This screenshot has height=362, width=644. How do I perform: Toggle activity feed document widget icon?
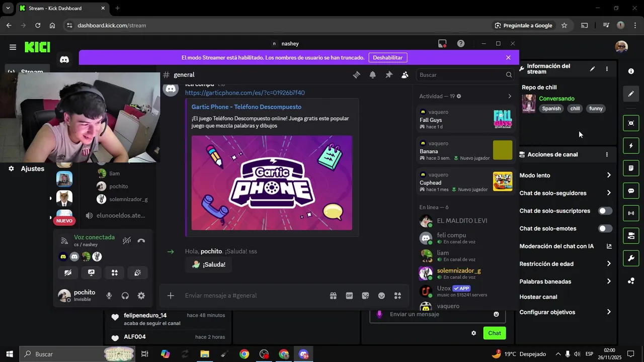(x=631, y=168)
